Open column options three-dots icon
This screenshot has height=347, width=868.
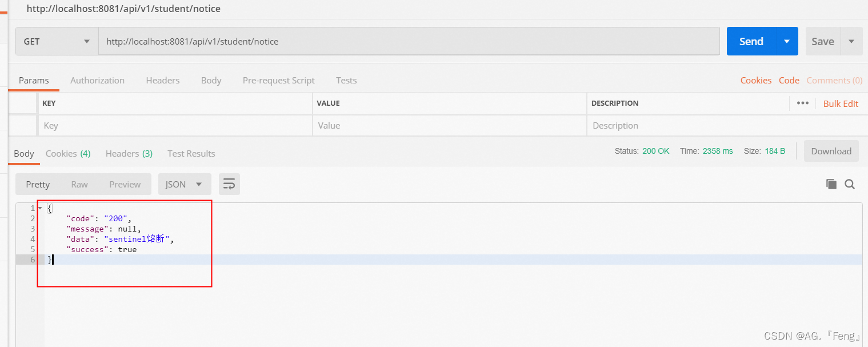point(803,103)
